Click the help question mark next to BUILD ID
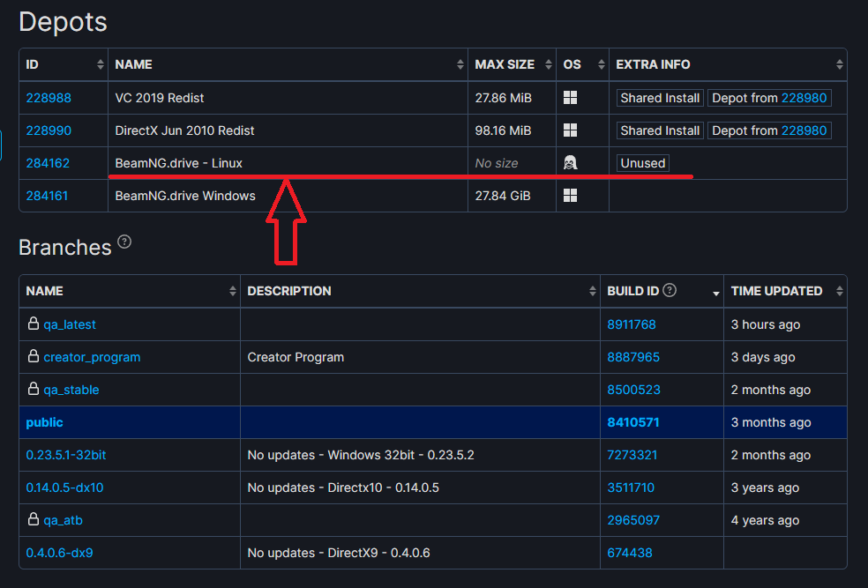 pos(670,290)
